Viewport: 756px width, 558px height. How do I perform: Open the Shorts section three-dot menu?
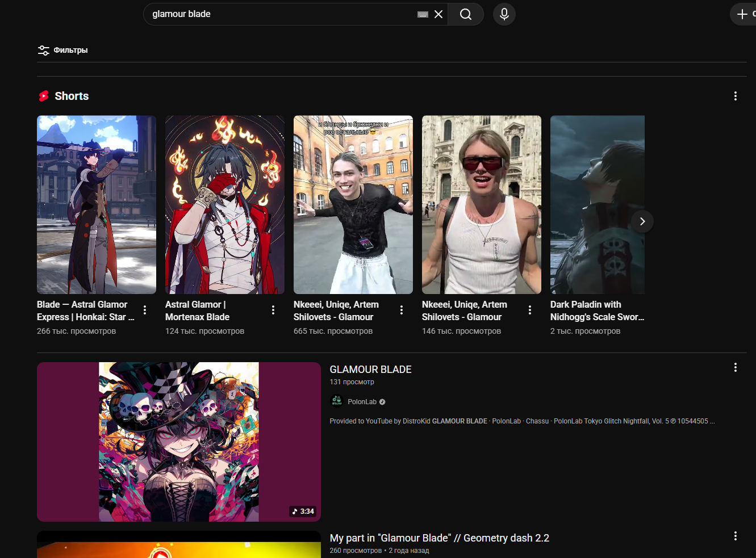click(x=736, y=96)
